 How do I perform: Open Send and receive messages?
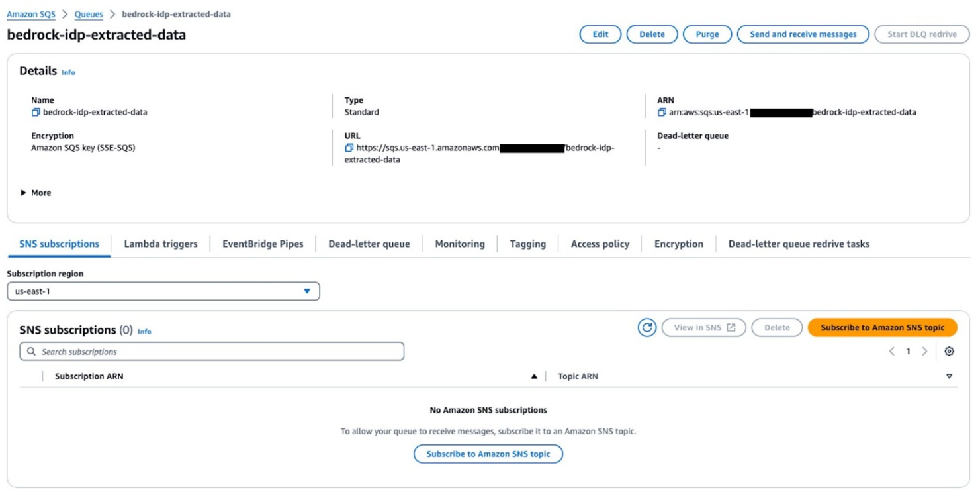(803, 34)
